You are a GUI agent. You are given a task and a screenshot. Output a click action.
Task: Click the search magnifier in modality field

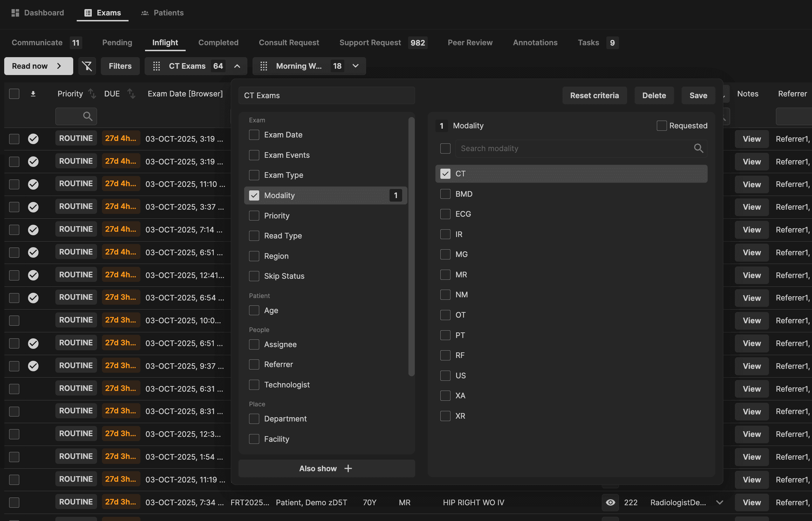tap(698, 148)
